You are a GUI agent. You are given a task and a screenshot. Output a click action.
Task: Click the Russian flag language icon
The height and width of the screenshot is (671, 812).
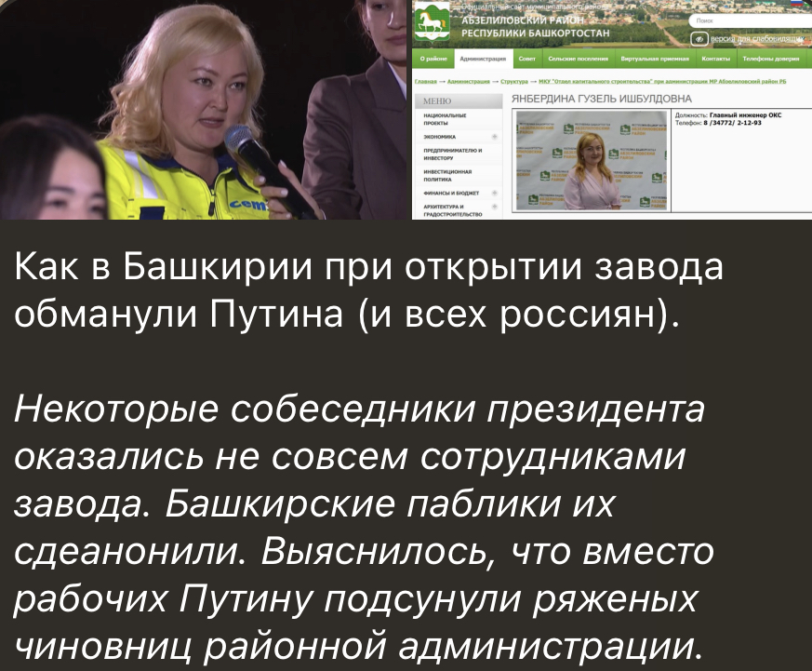coord(798,5)
